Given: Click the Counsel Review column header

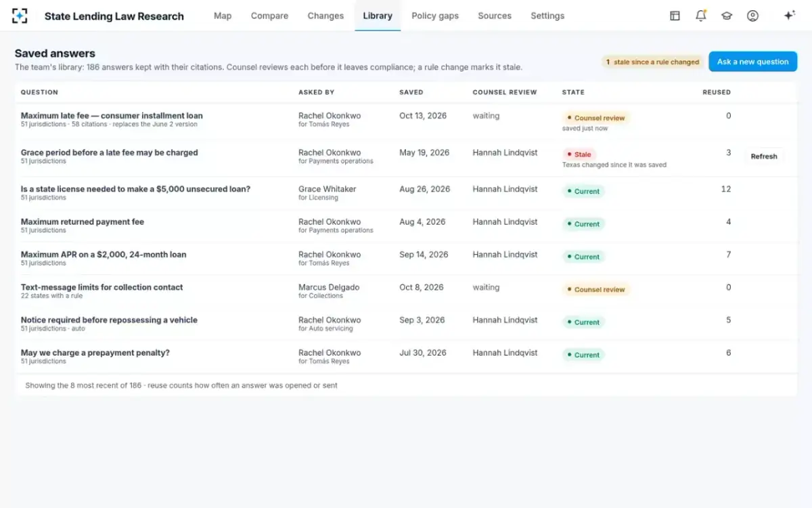Looking at the screenshot, I should pyautogui.click(x=505, y=92).
